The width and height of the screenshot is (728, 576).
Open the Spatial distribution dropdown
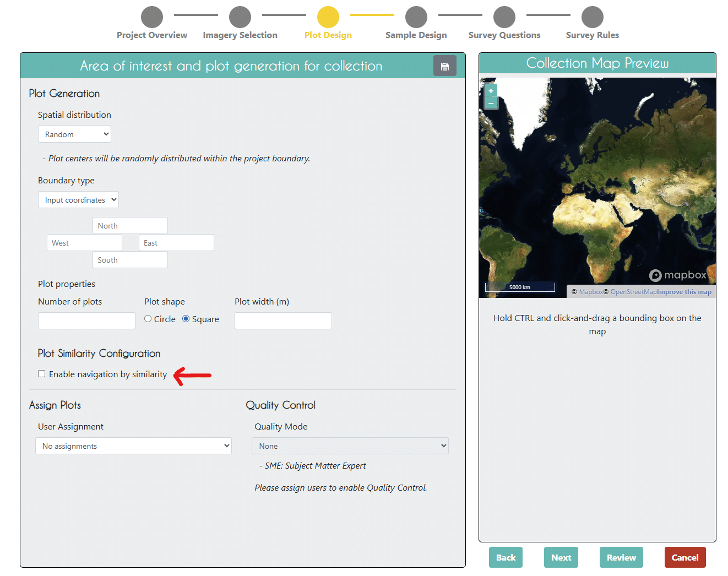74,134
